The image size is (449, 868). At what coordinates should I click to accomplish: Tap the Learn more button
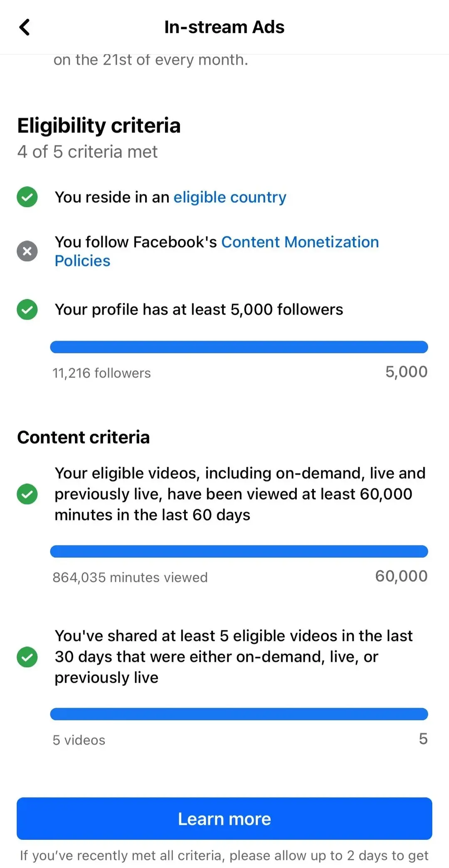[x=224, y=819]
